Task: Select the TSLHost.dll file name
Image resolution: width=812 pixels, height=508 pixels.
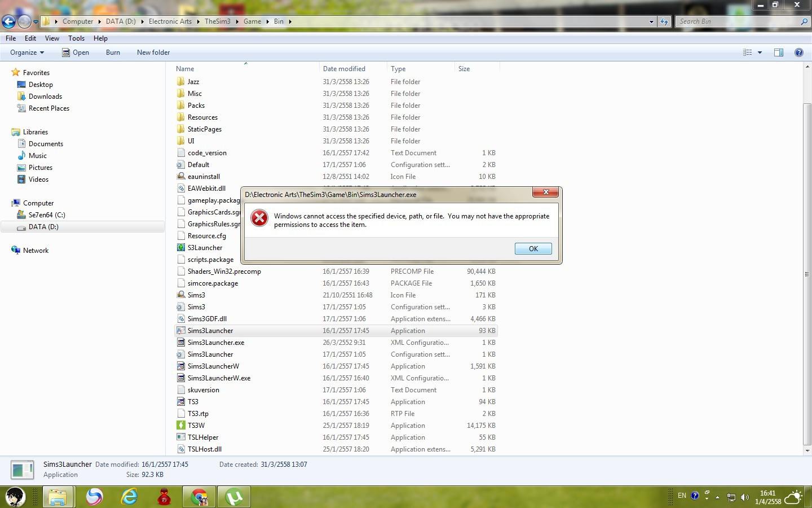Action: click(205, 449)
